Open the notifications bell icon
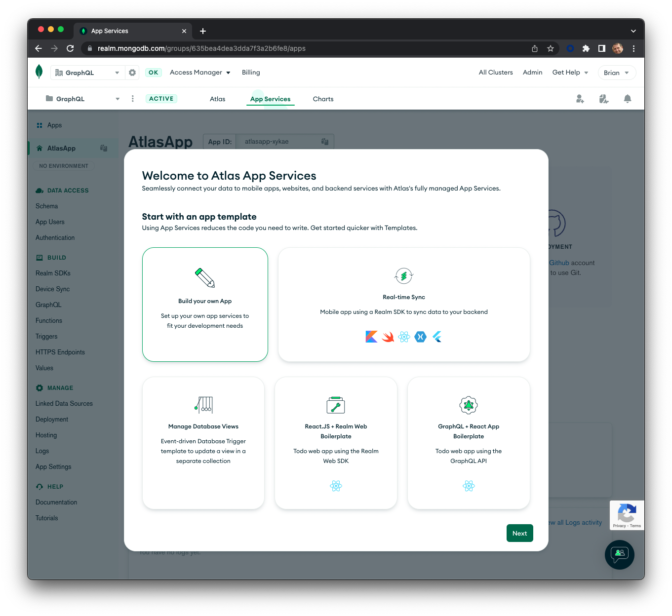The width and height of the screenshot is (672, 616). click(628, 99)
